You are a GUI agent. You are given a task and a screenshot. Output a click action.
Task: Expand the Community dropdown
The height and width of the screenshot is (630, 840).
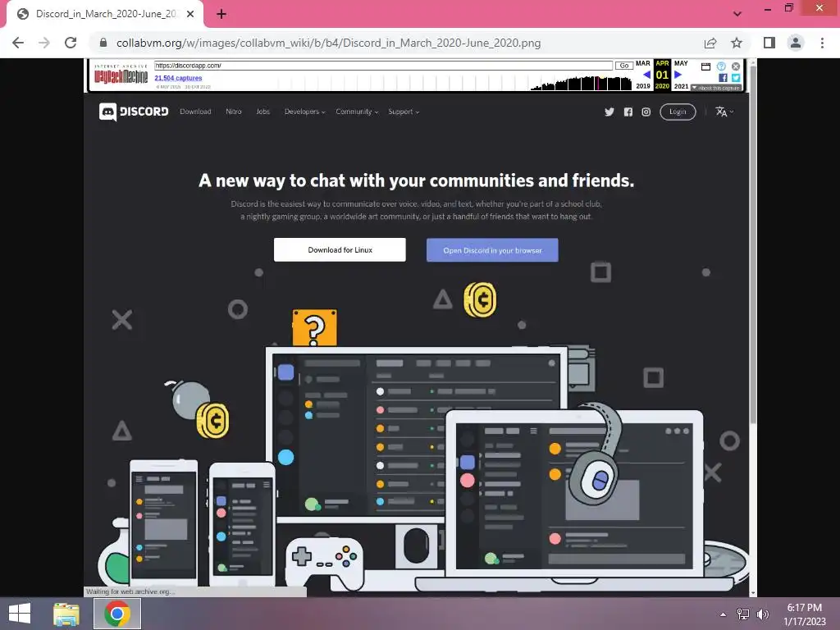point(357,112)
